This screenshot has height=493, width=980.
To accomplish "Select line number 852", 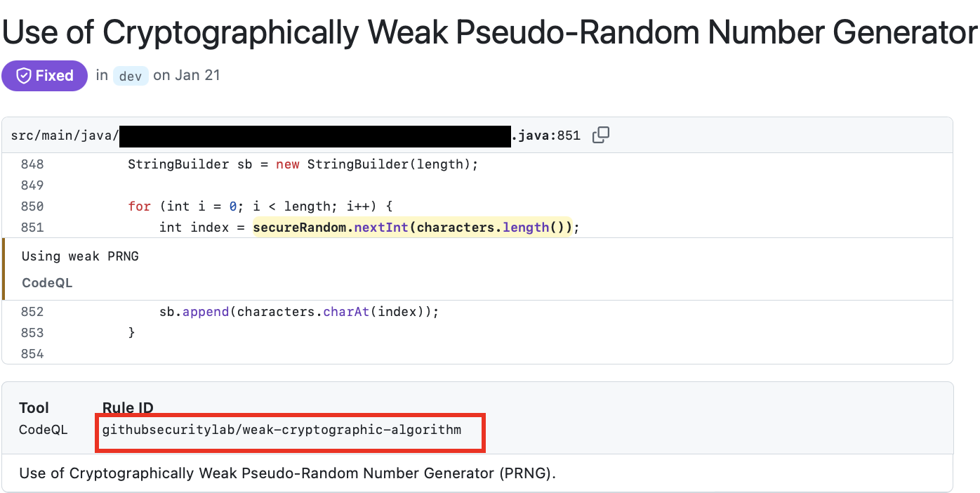I will (x=32, y=312).
